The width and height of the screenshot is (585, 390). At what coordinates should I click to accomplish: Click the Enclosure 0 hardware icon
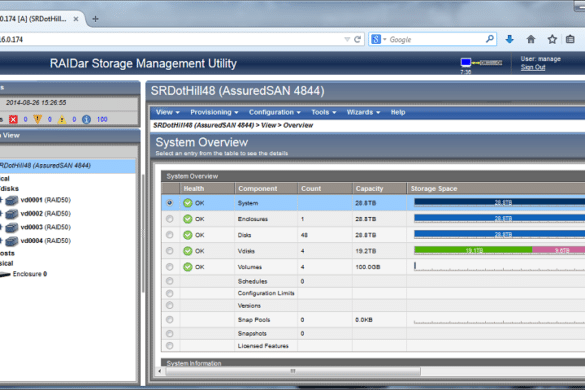[5, 275]
